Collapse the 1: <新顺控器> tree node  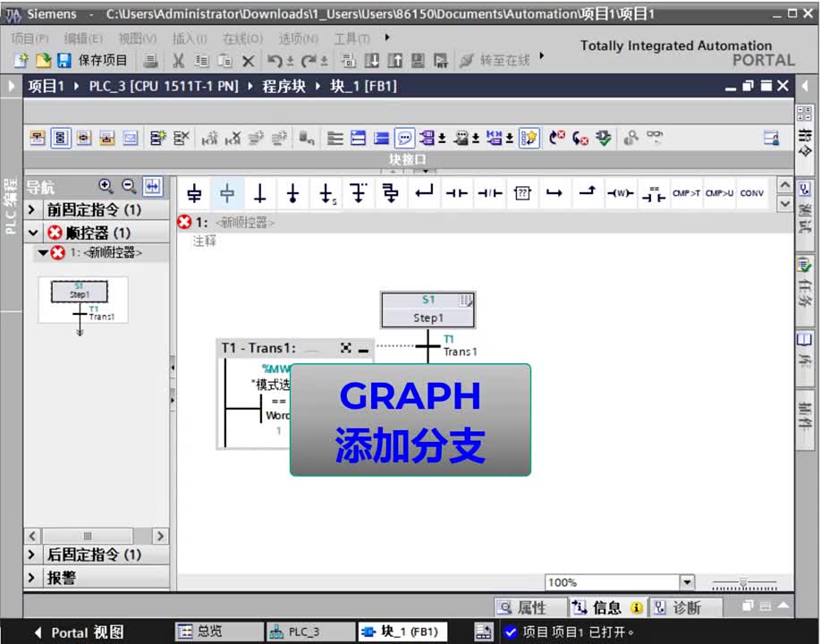point(43,253)
